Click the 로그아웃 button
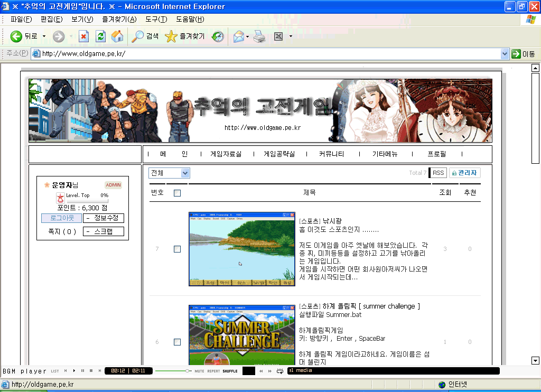541x392 pixels. click(x=61, y=218)
